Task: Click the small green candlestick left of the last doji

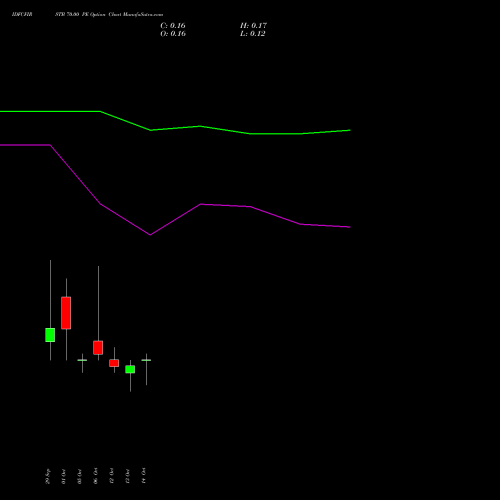Action: tap(130, 369)
